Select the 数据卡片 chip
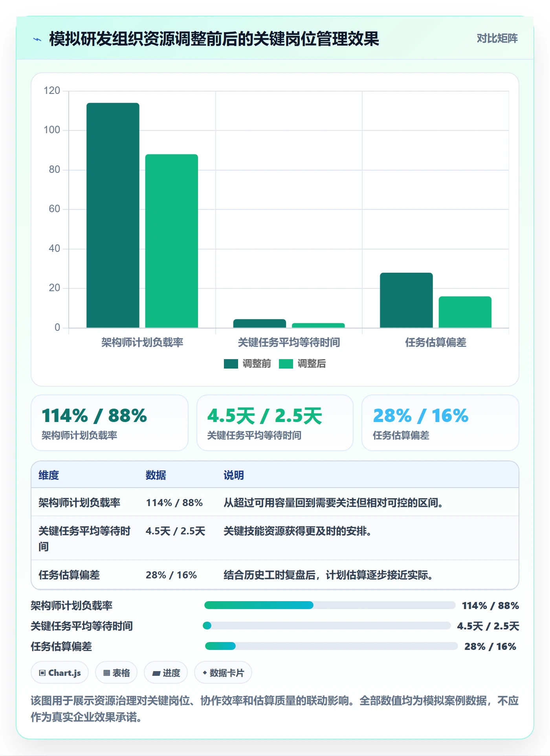 pyautogui.click(x=223, y=673)
